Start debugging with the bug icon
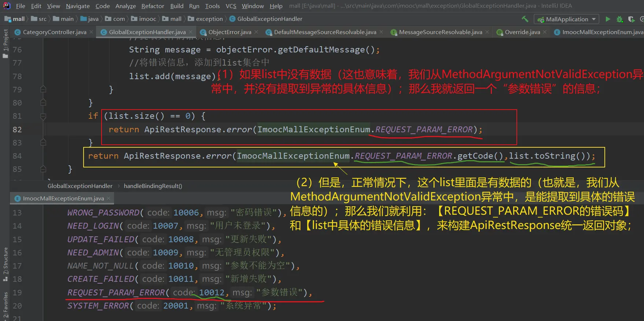The image size is (644, 321). click(x=619, y=19)
